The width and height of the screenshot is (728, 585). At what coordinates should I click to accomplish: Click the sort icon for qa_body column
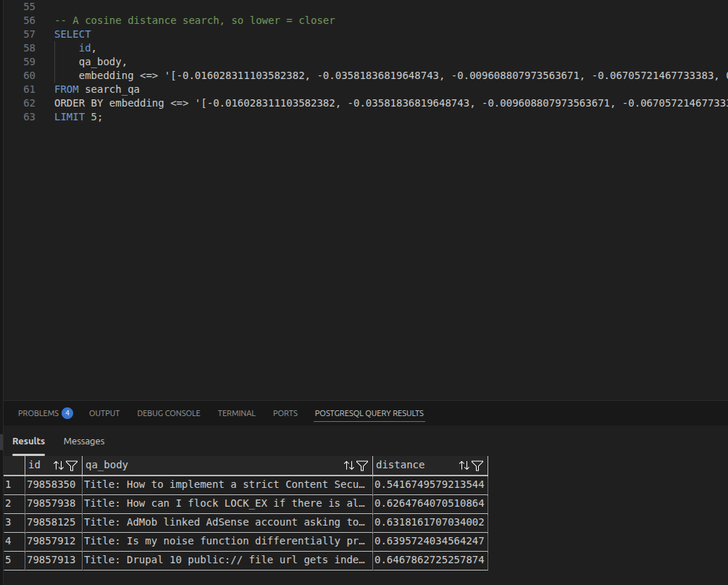point(349,465)
